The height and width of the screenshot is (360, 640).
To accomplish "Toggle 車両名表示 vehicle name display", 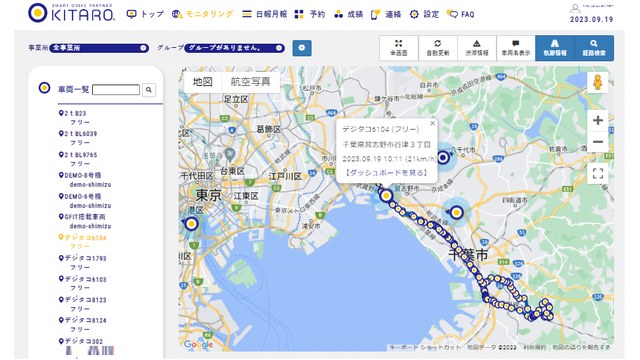I will click(x=516, y=48).
